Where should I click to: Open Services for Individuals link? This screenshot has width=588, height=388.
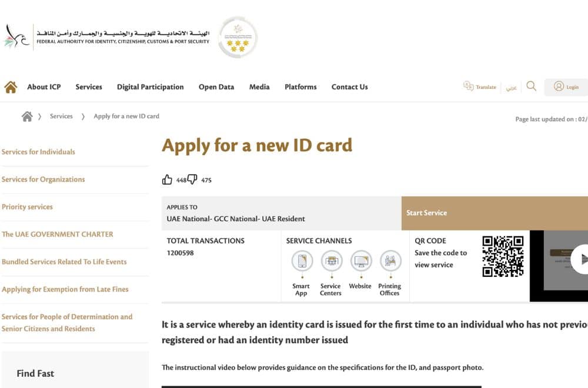38,152
